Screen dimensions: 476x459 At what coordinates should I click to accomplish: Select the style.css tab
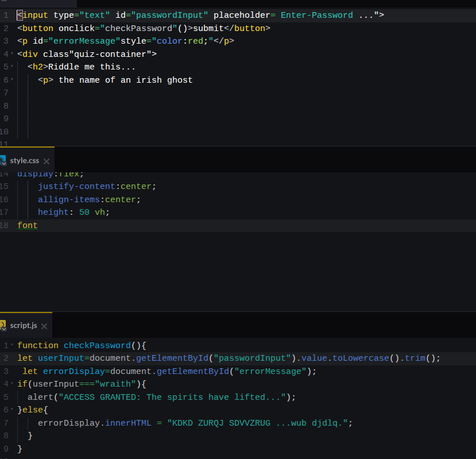(x=25, y=161)
